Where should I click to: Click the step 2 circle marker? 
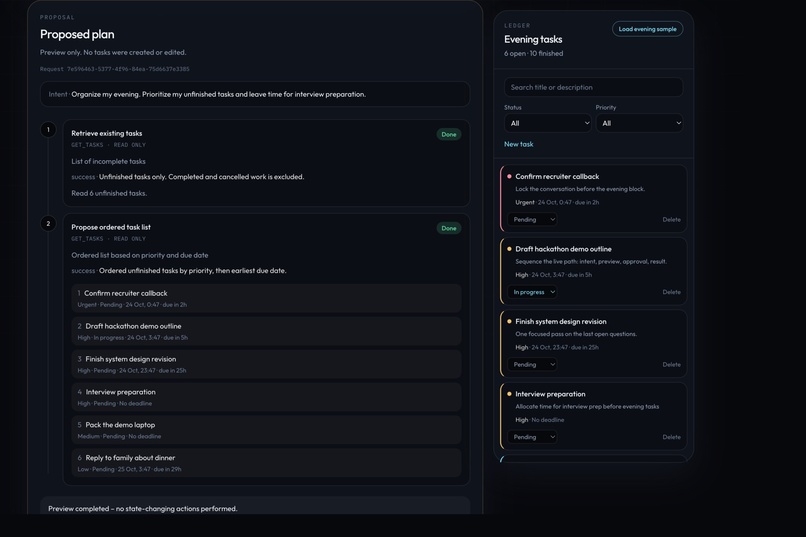click(48, 224)
